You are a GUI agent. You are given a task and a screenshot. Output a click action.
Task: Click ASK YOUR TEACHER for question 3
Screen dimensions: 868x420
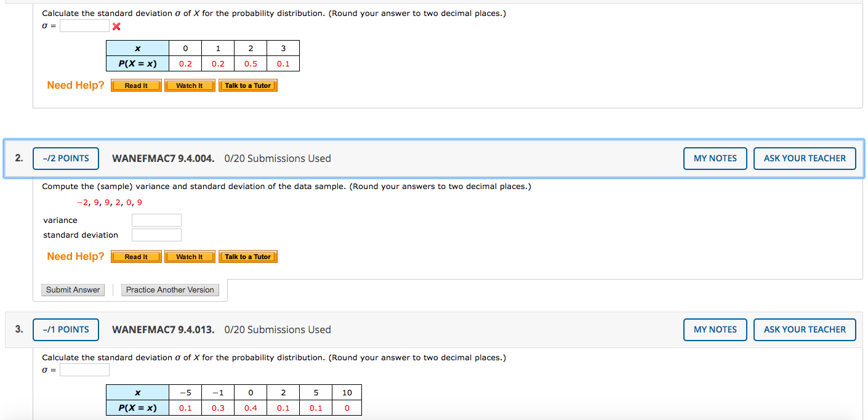click(x=805, y=329)
